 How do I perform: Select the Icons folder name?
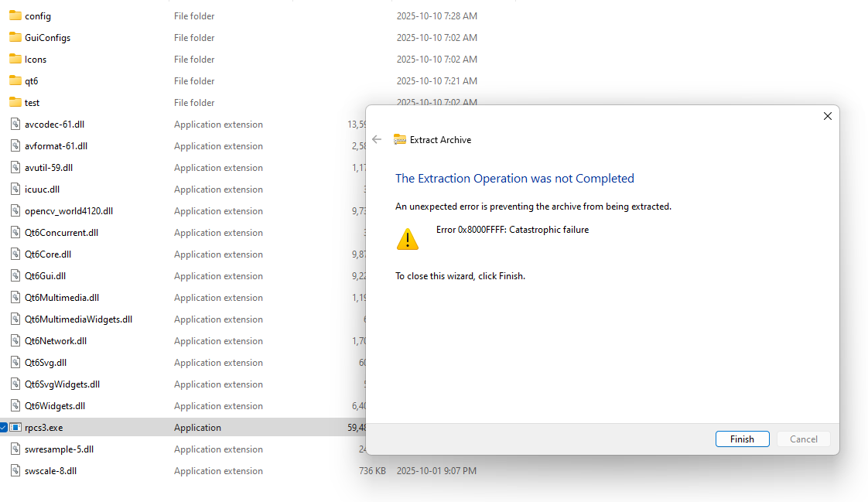point(36,60)
